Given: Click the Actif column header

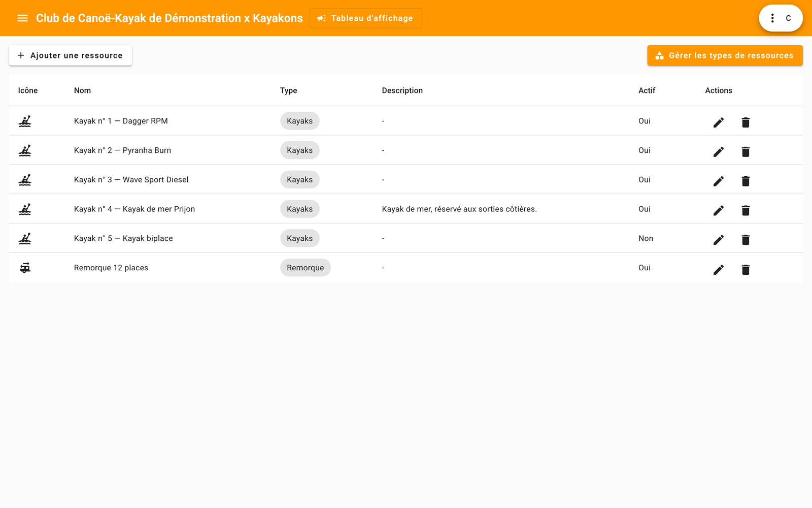Looking at the screenshot, I should (x=647, y=90).
